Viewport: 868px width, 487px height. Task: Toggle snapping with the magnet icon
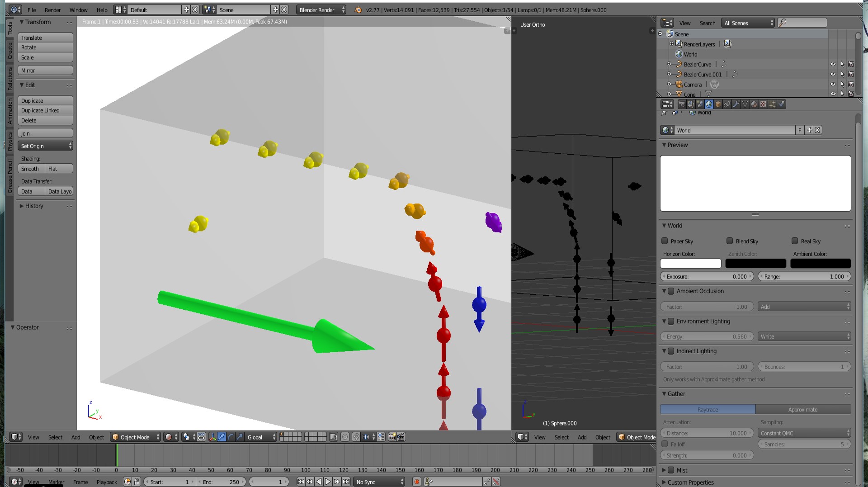click(356, 437)
